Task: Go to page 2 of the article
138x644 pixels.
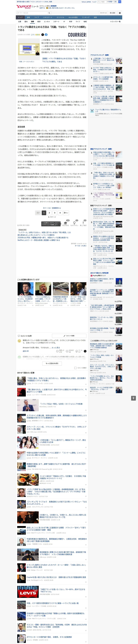Action: click(x=49, y=213)
